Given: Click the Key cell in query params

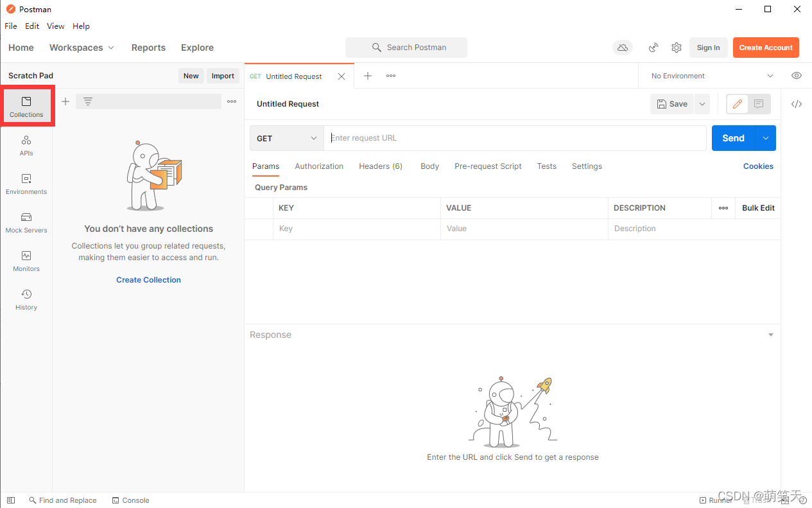Looking at the screenshot, I should [x=357, y=229].
